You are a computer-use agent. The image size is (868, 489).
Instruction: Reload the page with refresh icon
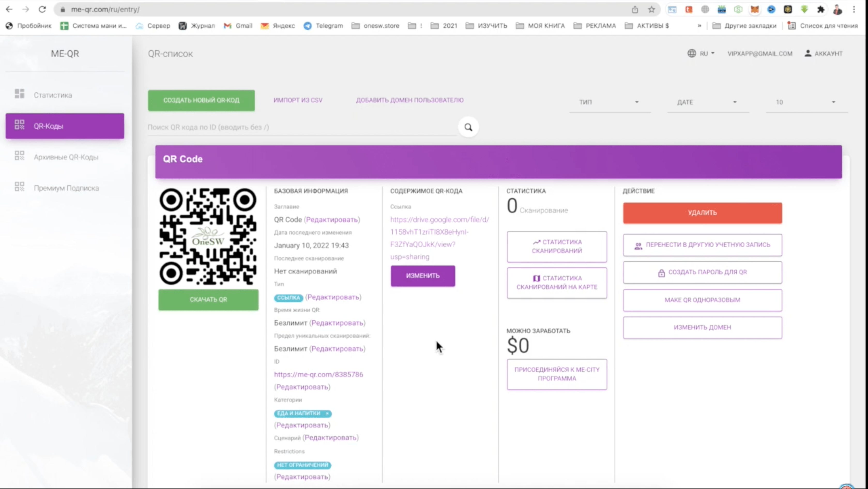coord(42,10)
